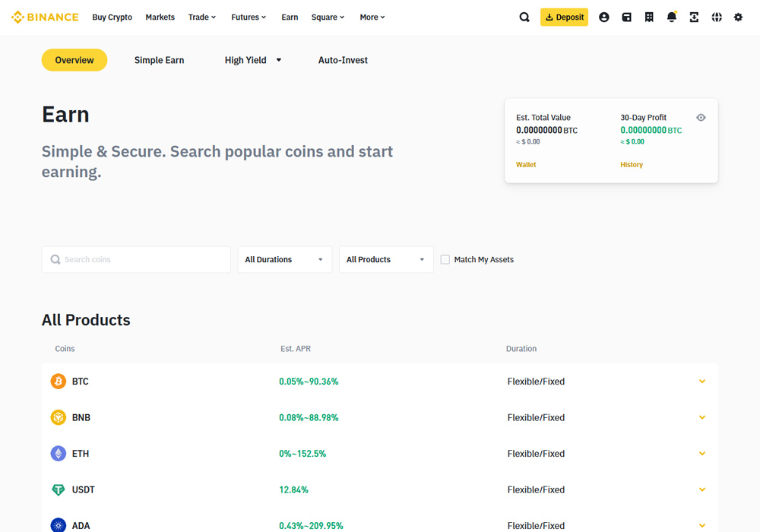Open the Square menu

[x=328, y=17]
